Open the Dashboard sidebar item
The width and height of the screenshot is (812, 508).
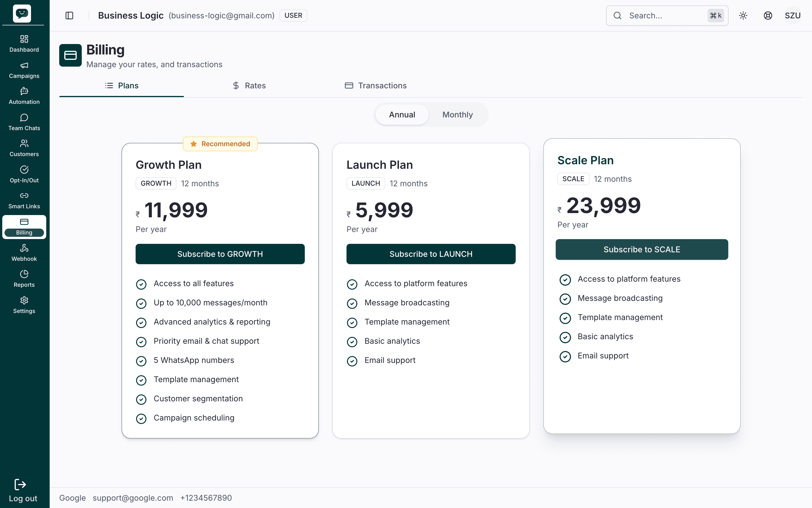pos(24,44)
